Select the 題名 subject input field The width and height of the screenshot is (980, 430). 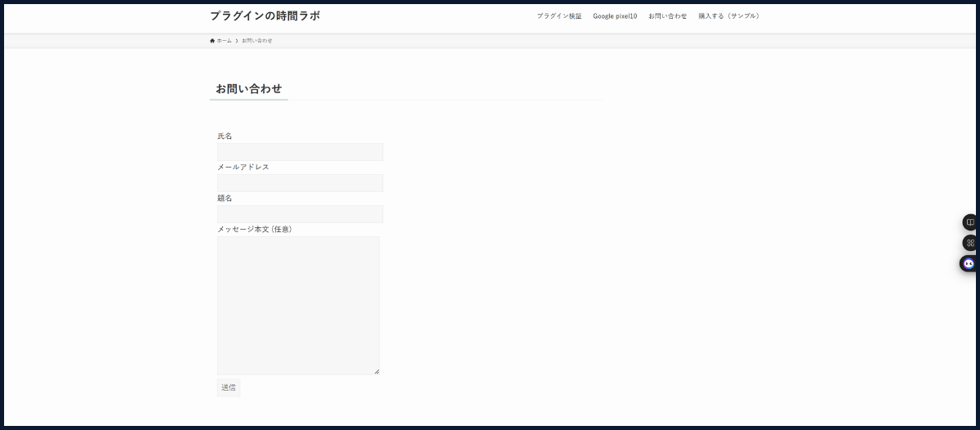pyautogui.click(x=300, y=214)
